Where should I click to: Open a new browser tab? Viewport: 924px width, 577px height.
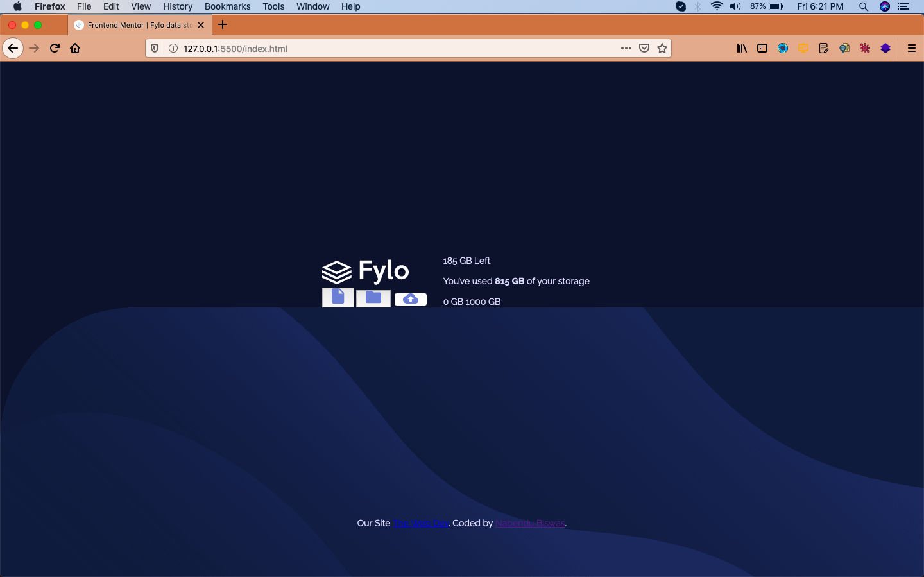pyautogui.click(x=223, y=24)
